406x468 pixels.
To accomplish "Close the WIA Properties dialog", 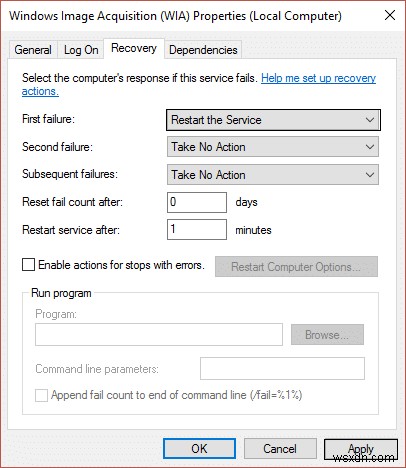I will 390,15.
